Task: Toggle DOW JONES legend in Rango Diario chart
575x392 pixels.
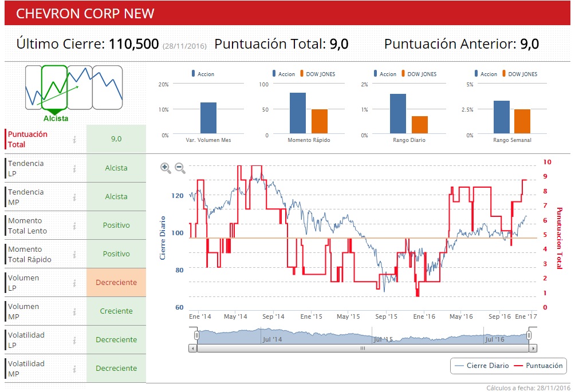Action: (x=419, y=74)
